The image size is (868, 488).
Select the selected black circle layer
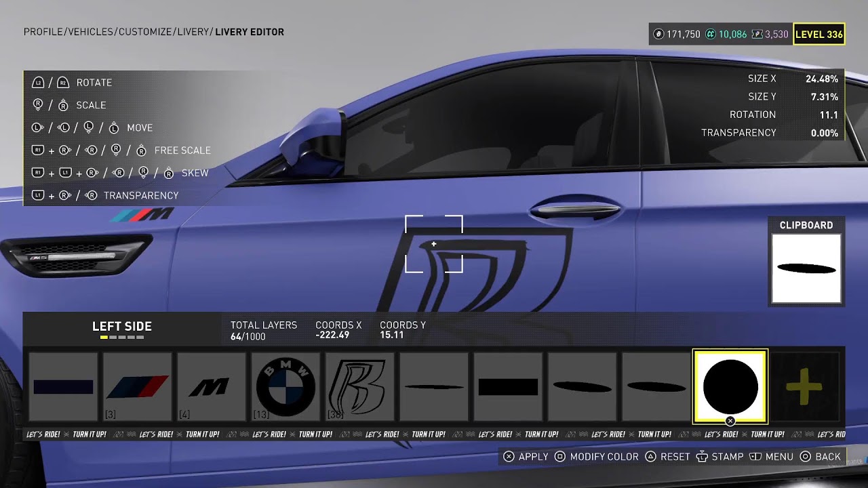tap(730, 387)
